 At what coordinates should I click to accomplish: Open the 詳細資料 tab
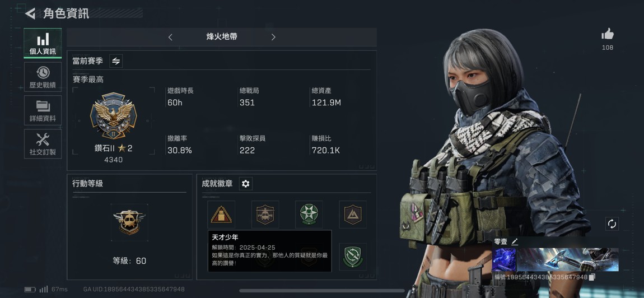[43, 110]
